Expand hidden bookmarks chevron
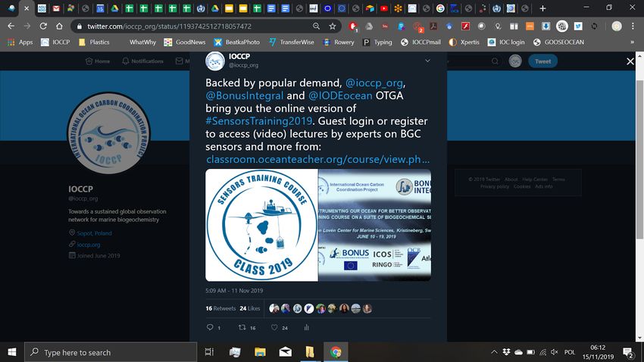The height and width of the screenshot is (362, 644). [x=632, y=42]
